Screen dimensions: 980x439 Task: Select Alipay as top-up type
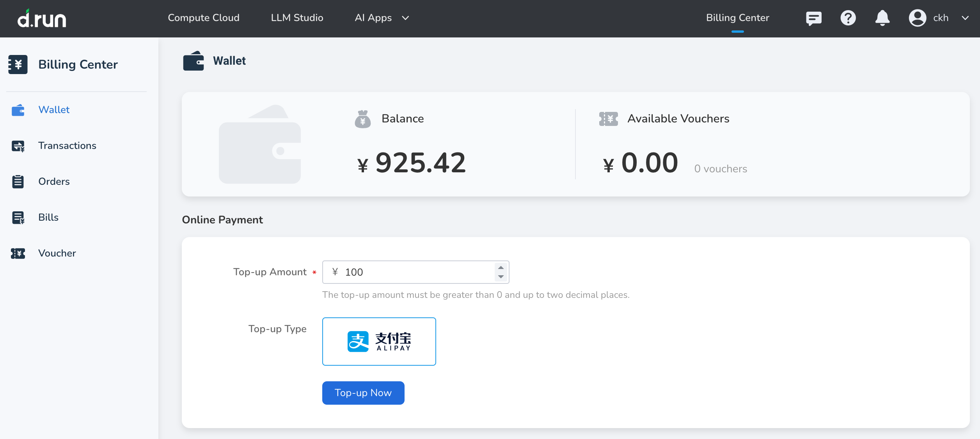[x=379, y=342]
